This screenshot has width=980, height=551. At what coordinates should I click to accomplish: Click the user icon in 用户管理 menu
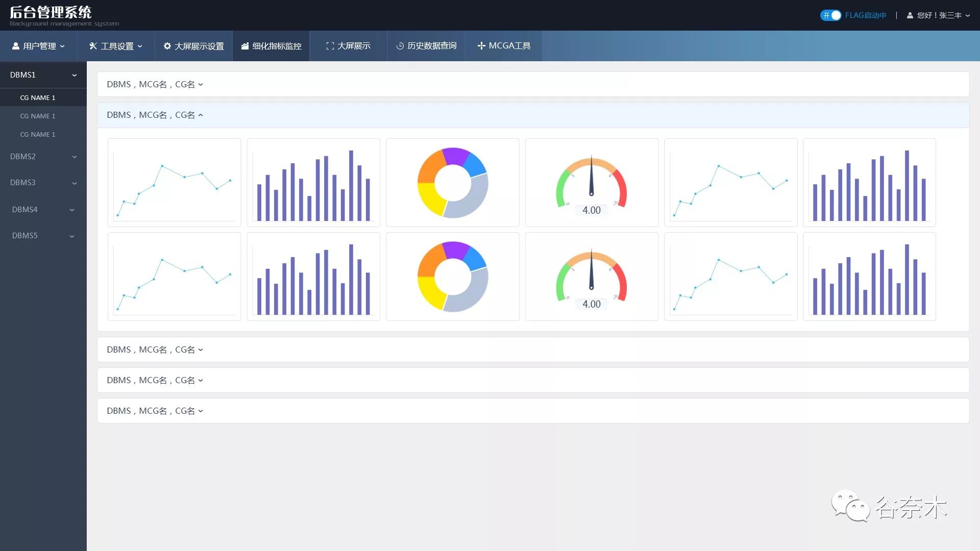[16, 46]
